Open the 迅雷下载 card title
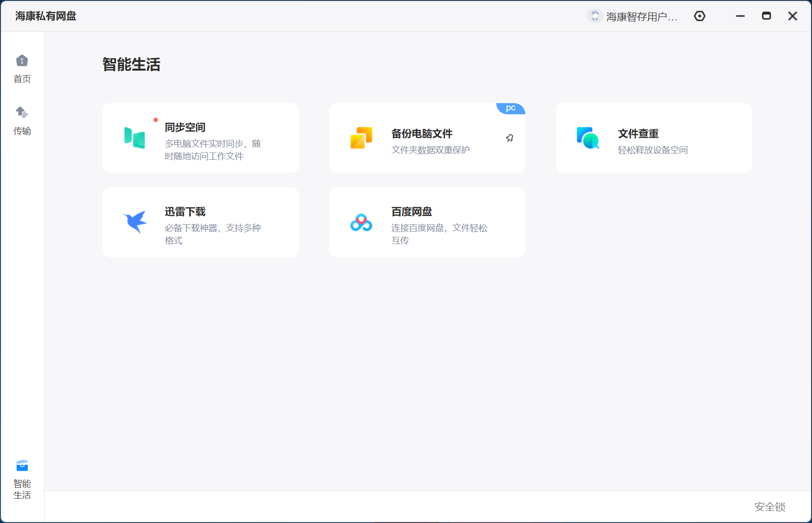Image resolution: width=812 pixels, height=523 pixels. point(185,212)
